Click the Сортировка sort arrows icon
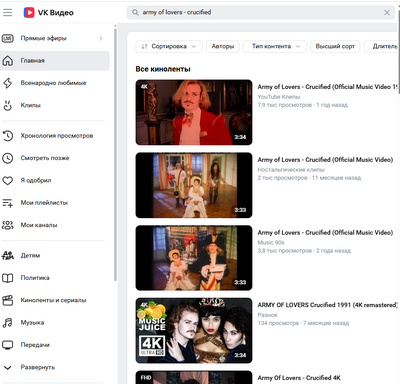Screen dimensions: 400x384 (144, 46)
